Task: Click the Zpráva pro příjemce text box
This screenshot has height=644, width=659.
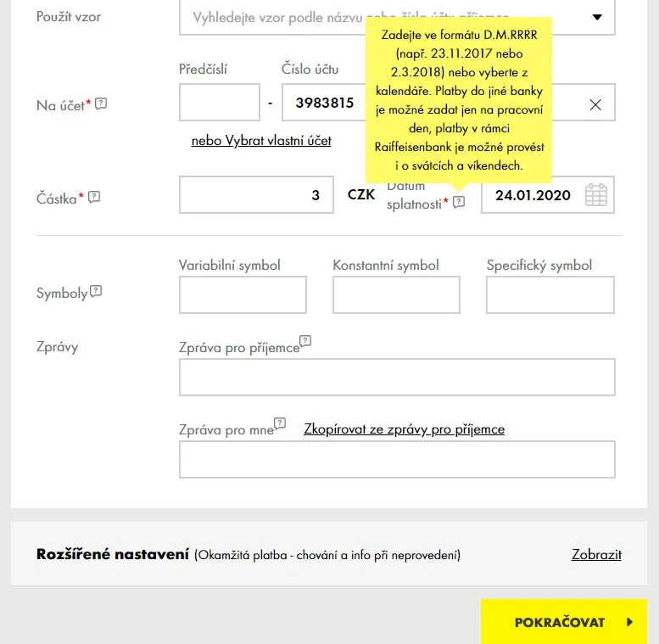Action: click(x=397, y=377)
